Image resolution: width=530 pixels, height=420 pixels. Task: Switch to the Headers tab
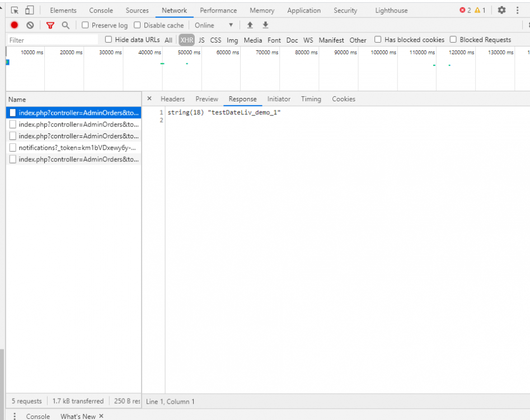pyautogui.click(x=173, y=99)
